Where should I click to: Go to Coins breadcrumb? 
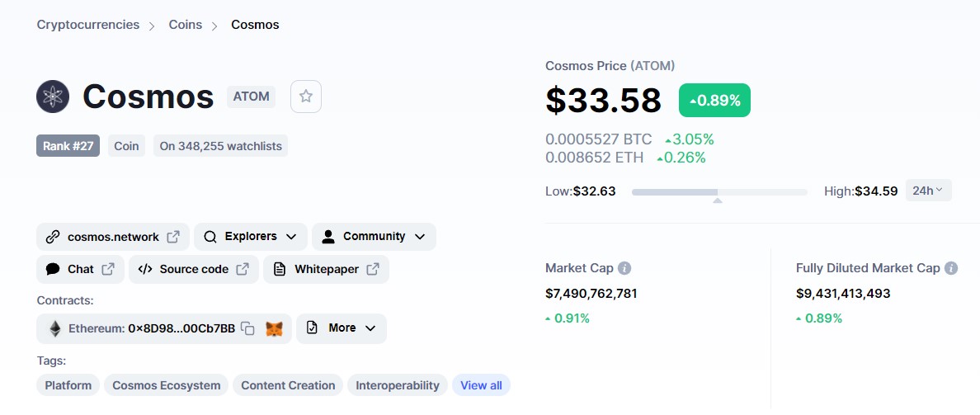pos(186,25)
